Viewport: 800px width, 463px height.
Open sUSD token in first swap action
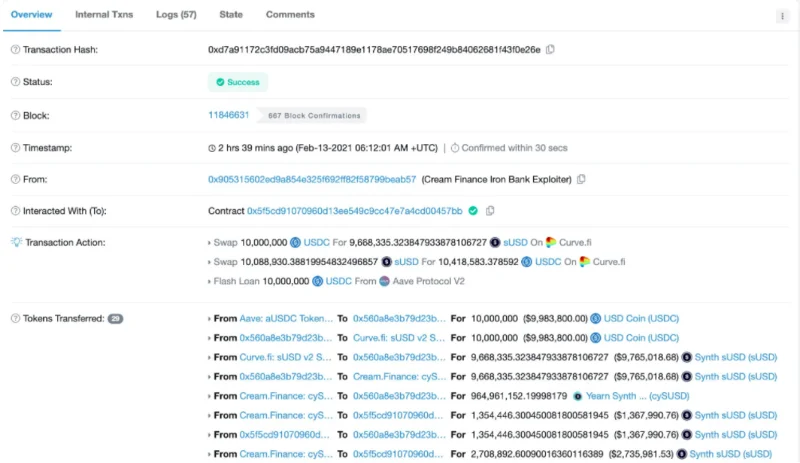tap(515, 242)
